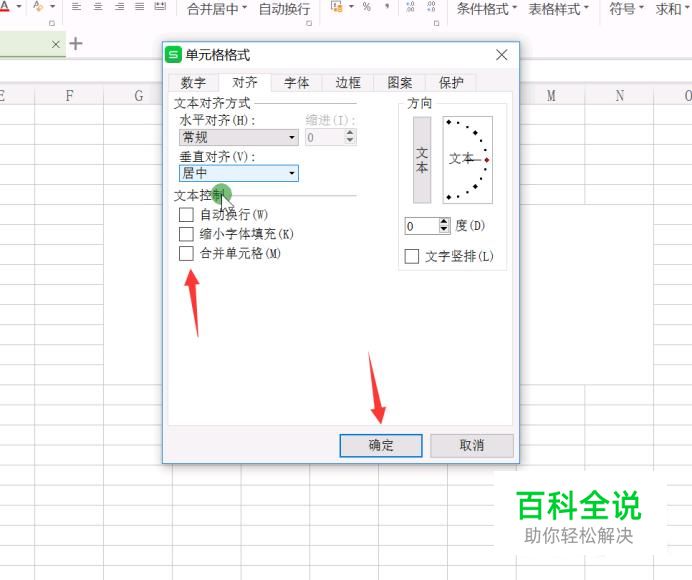
Task: Select column F header
Action: [69, 95]
